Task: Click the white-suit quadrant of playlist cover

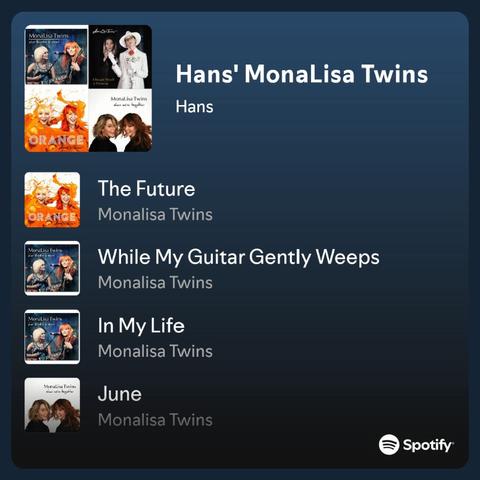Action: (120, 57)
